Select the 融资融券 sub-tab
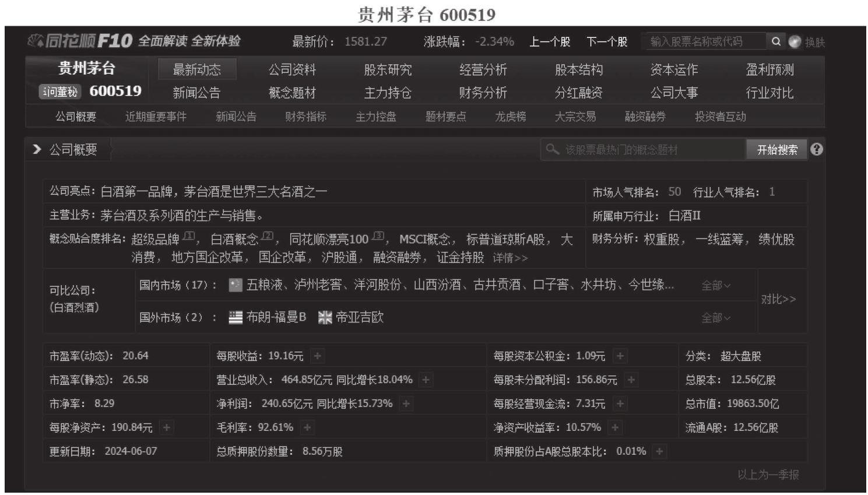The image size is (868, 495). click(x=645, y=117)
